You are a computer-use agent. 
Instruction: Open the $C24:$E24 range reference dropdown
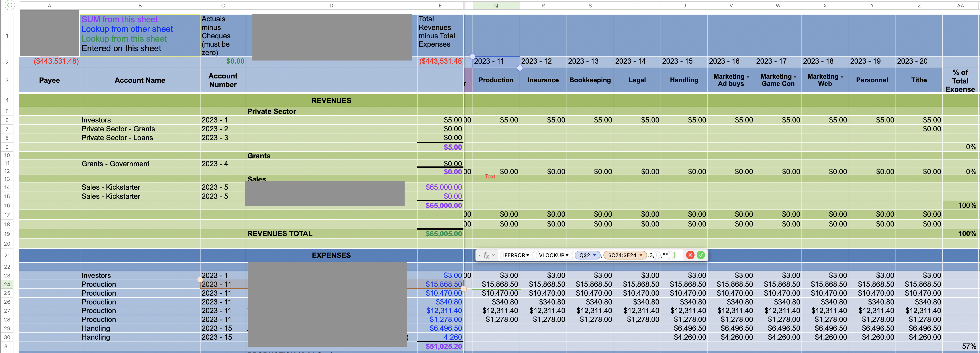click(641, 255)
